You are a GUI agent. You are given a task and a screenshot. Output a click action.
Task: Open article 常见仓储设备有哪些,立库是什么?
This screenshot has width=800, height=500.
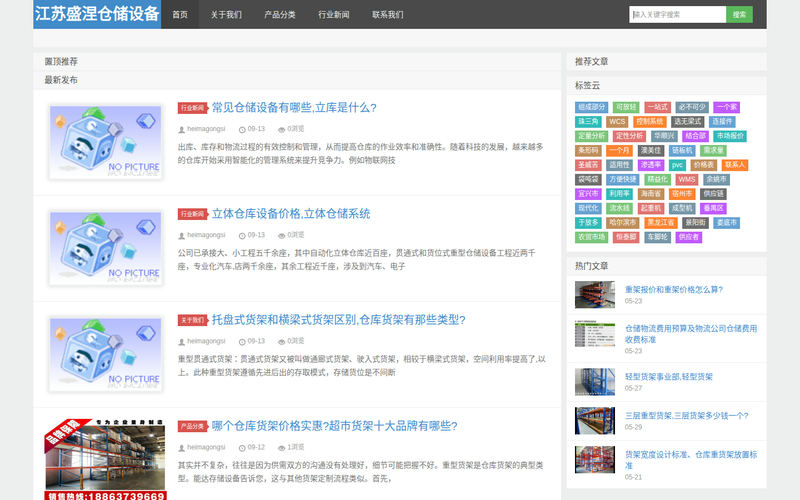pyautogui.click(x=294, y=108)
